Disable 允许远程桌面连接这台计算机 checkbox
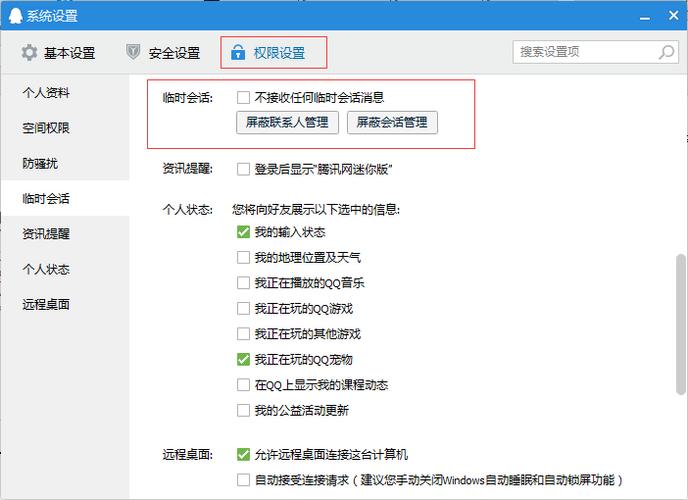Screen dimensions: 688x500 point(243,454)
